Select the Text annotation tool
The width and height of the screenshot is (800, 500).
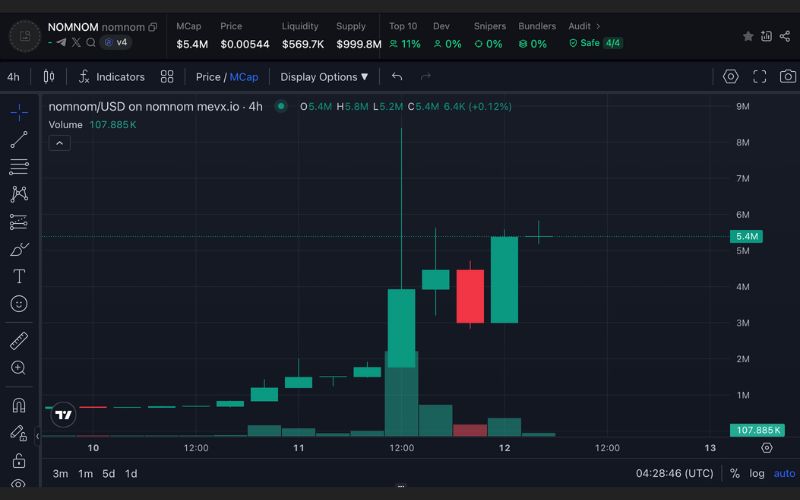coord(19,276)
